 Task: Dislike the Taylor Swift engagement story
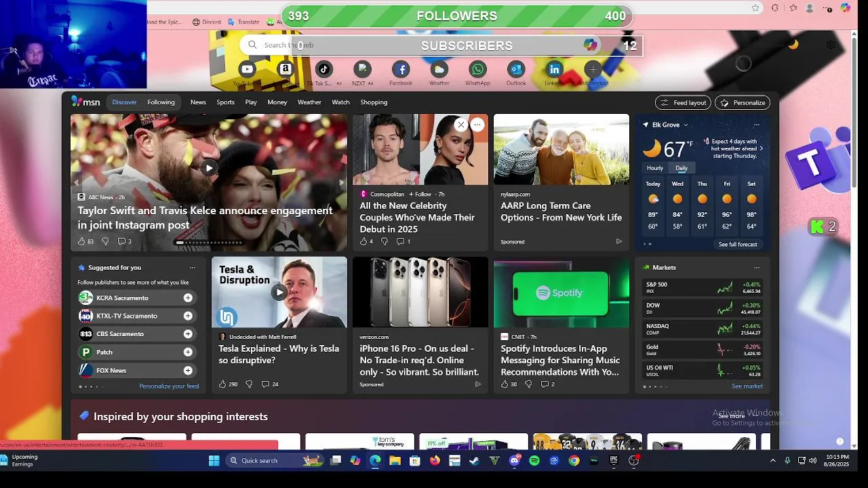coord(105,241)
